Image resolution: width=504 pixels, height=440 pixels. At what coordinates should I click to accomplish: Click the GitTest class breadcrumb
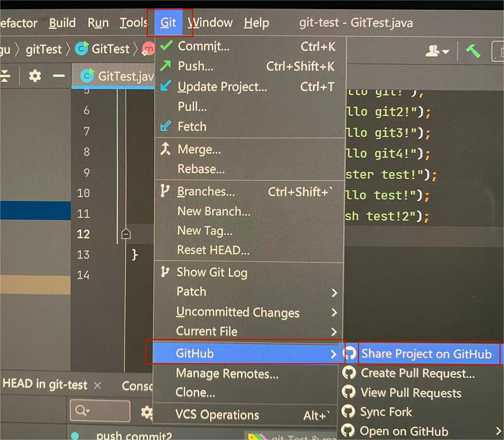pos(111,49)
